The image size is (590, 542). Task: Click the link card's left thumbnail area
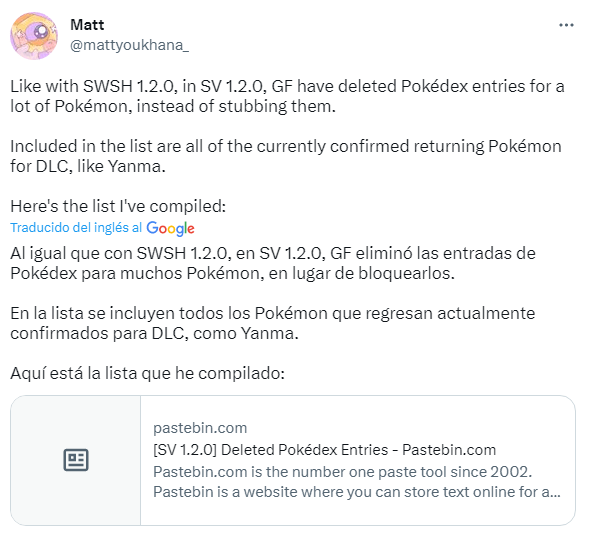click(76, 460)
